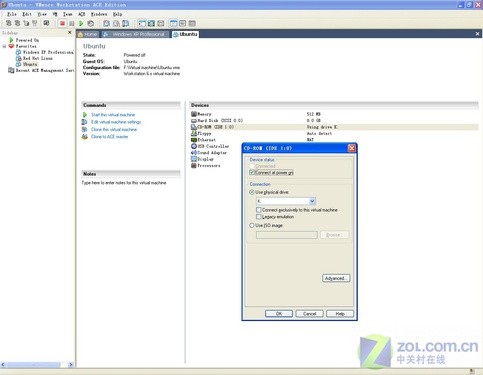Collapse the Favorites tree node
Image resolution: width=483 pixels, height=375 pixels.
tap(4, 46)
